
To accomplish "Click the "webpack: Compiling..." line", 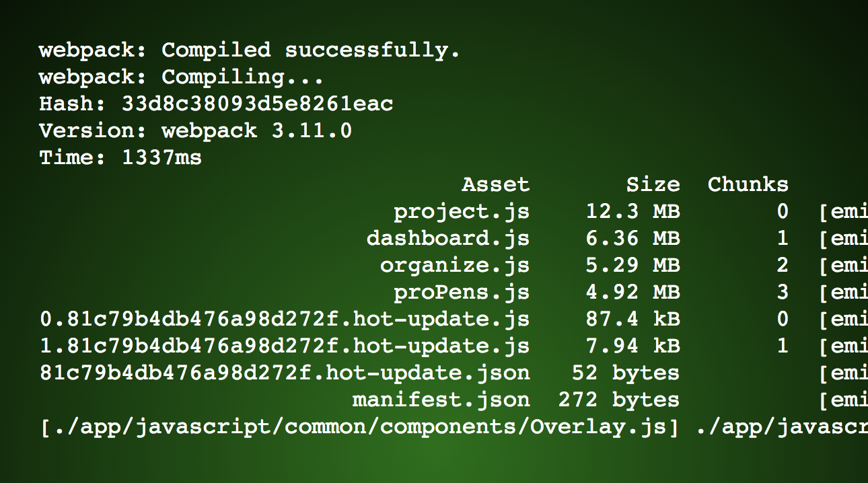I will 181,77.
